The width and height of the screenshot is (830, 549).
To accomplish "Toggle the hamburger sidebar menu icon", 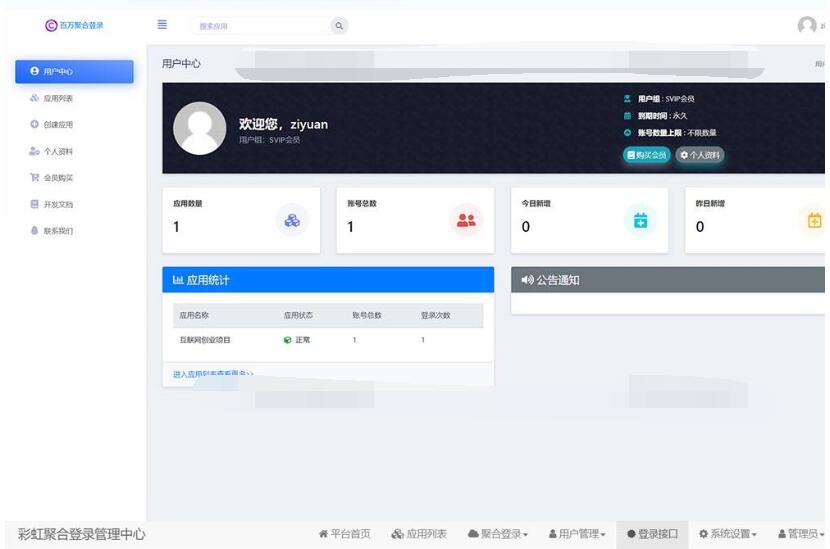I will [x=163, y=24].
